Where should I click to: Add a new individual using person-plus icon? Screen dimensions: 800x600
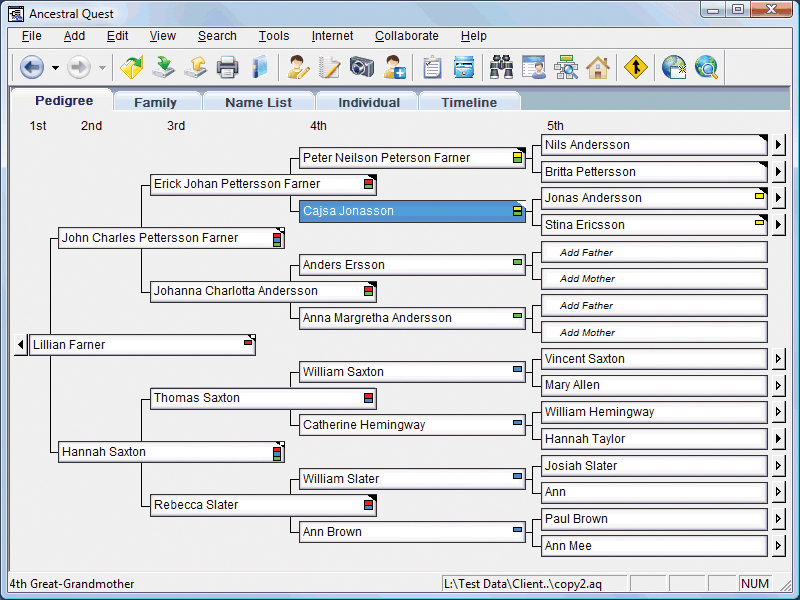tap(394, 67)
